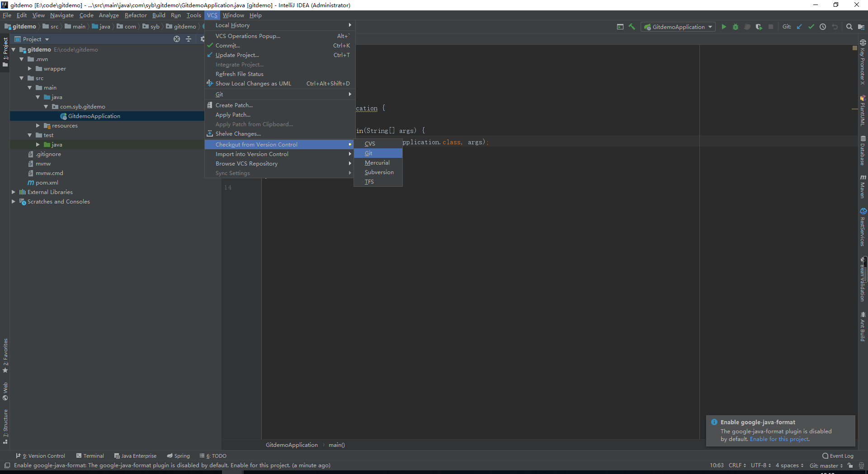Click Update Project... menu entry
Screen dimensions: 868x474
[x=279, y=55]
